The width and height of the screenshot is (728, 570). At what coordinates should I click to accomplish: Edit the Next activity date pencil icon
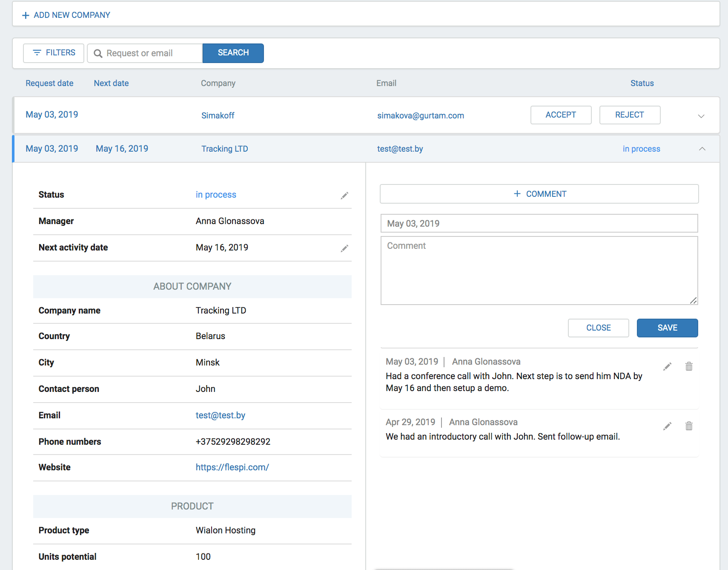pyautogui.click(x=344, y=248)
